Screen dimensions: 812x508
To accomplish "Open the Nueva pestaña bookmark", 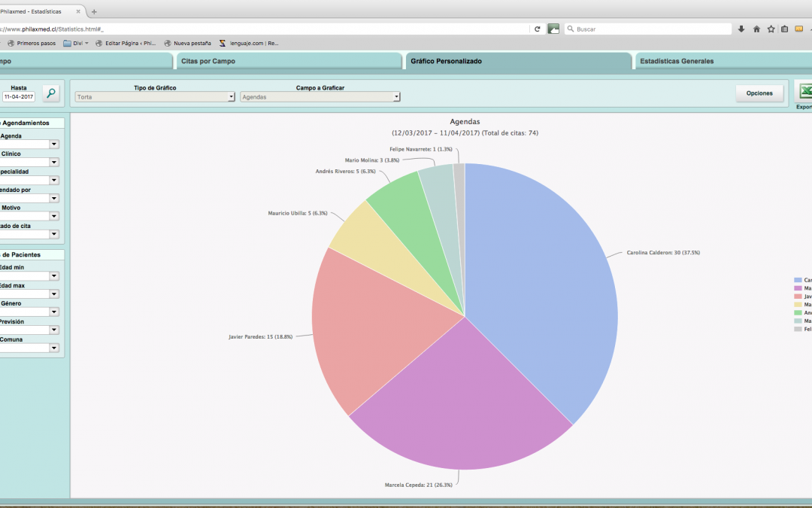I will tap(187, 44).
